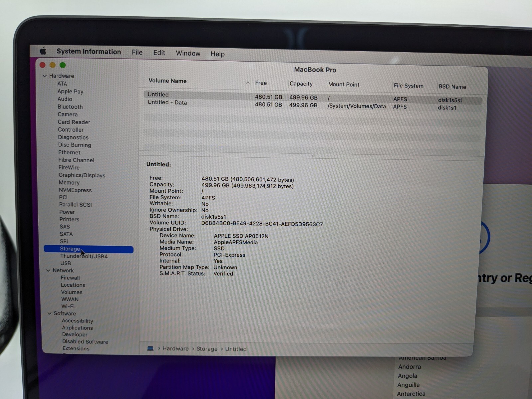Click Untitled in the path bar
Viewport: 532px width, 399px height.
[x=236, y=349]
